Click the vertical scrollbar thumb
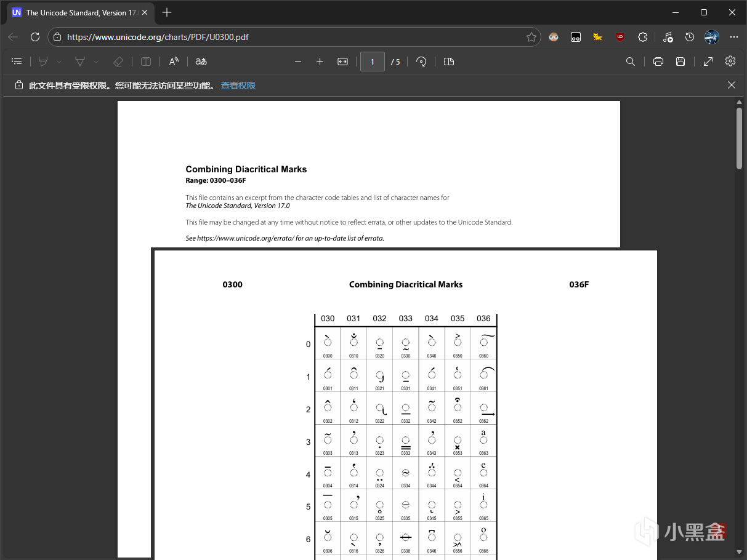This screenshot has height=560, width=747. pyautogui.click(x=740, y=138)
